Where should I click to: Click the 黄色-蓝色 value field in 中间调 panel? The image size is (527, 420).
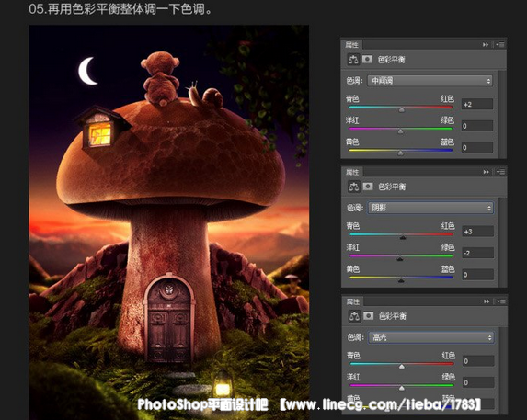coord(477,147)
